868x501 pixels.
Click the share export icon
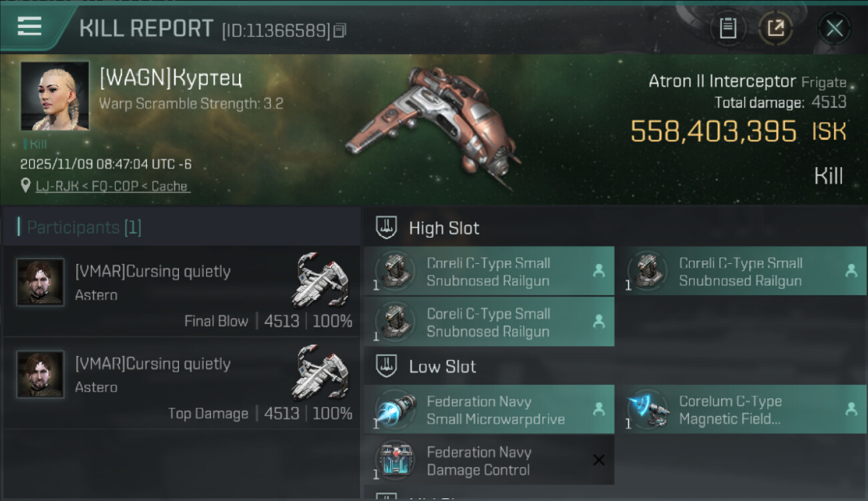[x=776, y=28]
